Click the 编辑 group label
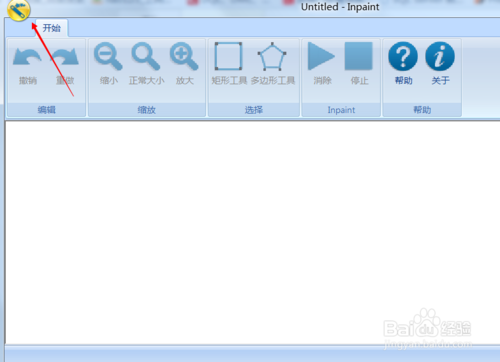This screenshot has width=500, height=362. coord(47,110)
